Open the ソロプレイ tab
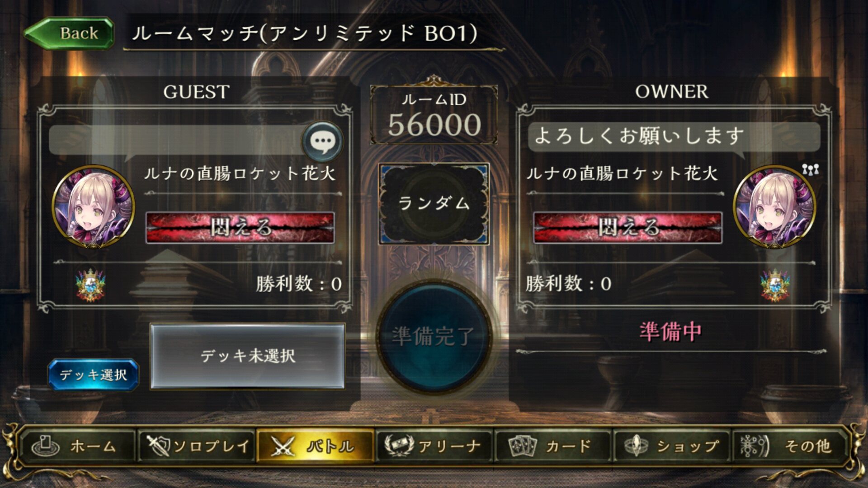 pyautogui.click(x=197, y=446)
